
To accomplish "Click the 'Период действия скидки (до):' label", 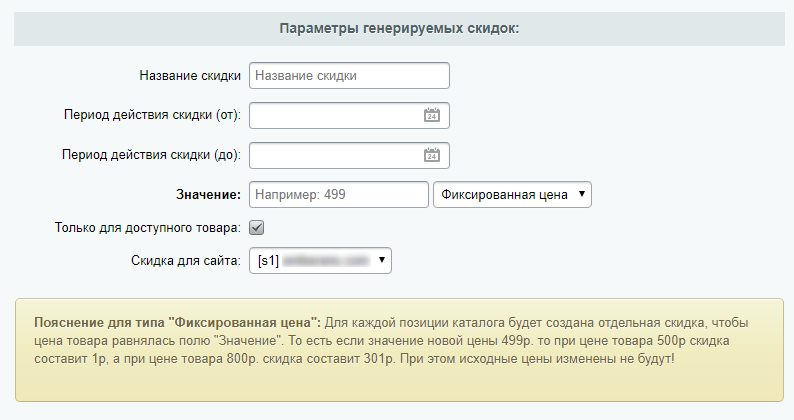I will (x=151, y=155).
